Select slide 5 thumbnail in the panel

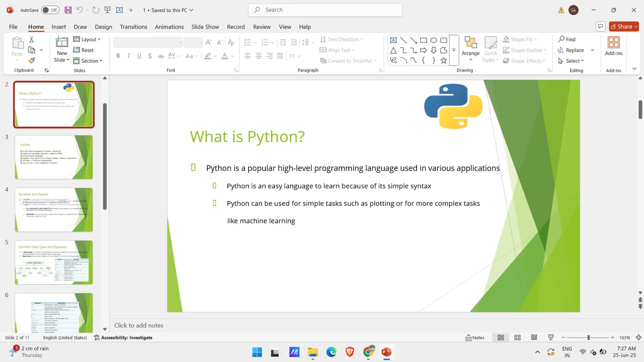click(54, 262)
